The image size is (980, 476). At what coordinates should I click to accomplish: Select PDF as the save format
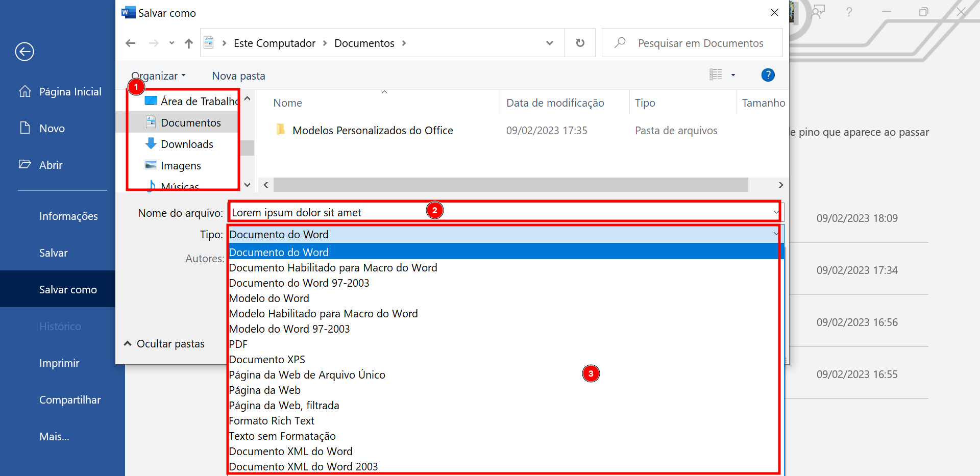[x=238, y=344]
